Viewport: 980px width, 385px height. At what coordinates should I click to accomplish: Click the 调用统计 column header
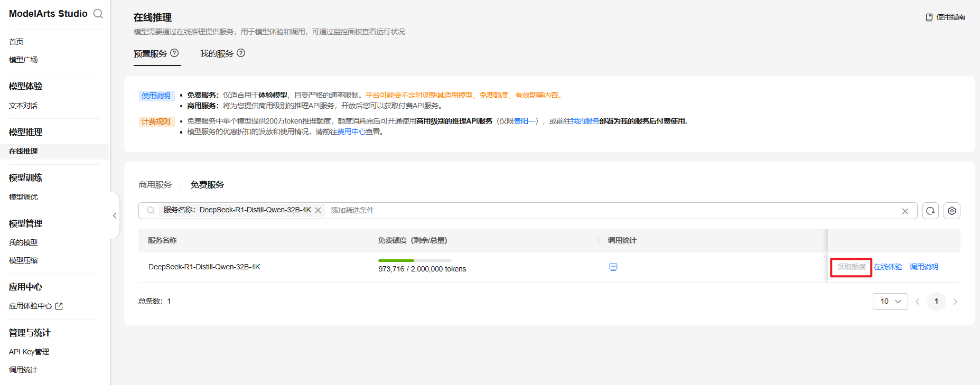coord(622,240)
